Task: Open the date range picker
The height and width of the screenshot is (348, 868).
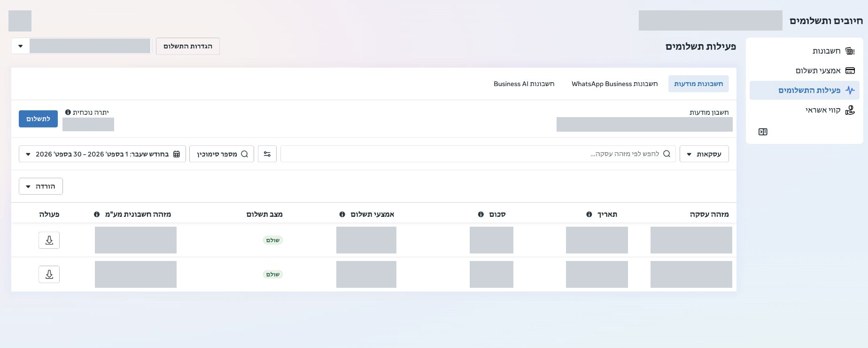Action: click(x=102, y=154)
